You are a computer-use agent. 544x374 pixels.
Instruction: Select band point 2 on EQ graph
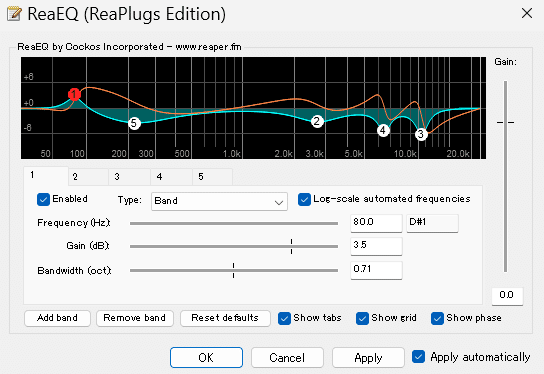316,121
